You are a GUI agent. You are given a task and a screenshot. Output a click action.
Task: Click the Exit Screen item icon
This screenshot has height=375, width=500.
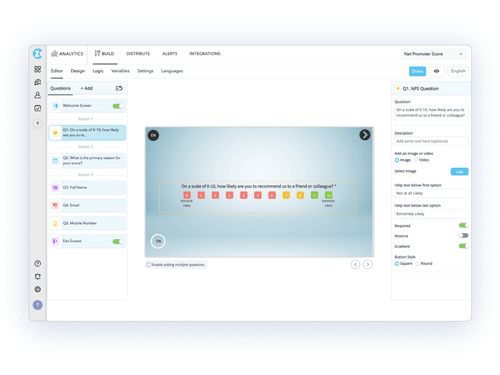[x=55, y=241]
